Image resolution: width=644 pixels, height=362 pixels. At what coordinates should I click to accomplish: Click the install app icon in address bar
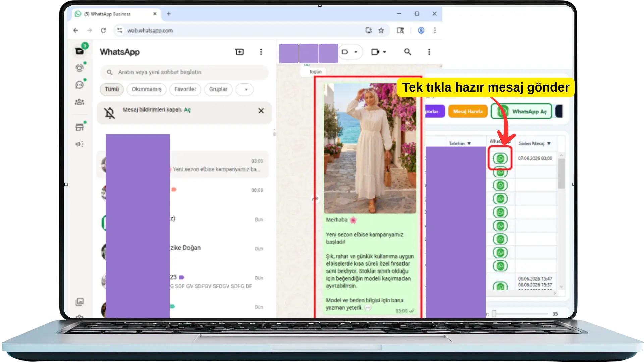pyautogui.click(x=369, y=30)
